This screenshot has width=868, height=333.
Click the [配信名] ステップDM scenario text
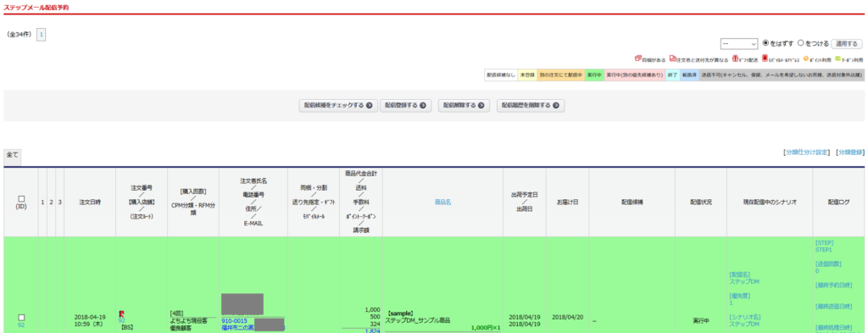[x=743, y=278]
